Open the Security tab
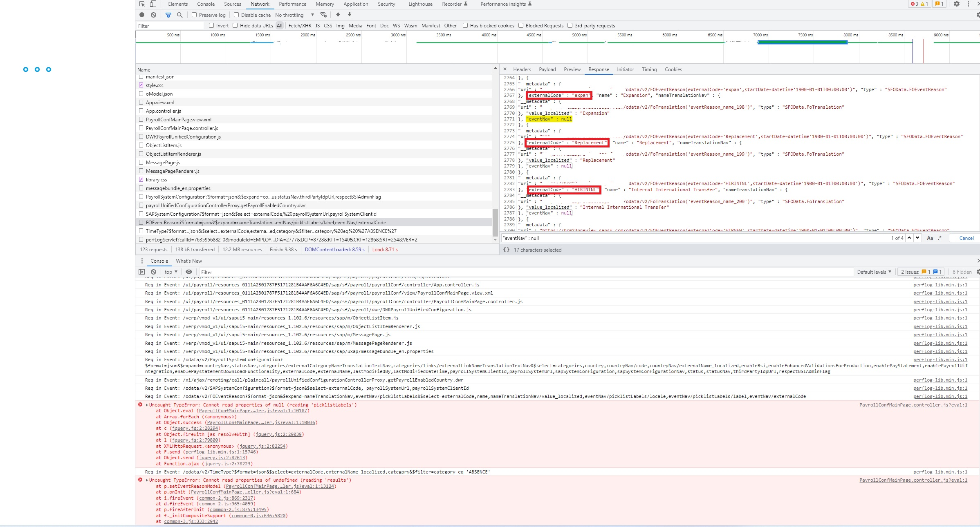Screen dimensions: 980x527 [x=386, y=4]
